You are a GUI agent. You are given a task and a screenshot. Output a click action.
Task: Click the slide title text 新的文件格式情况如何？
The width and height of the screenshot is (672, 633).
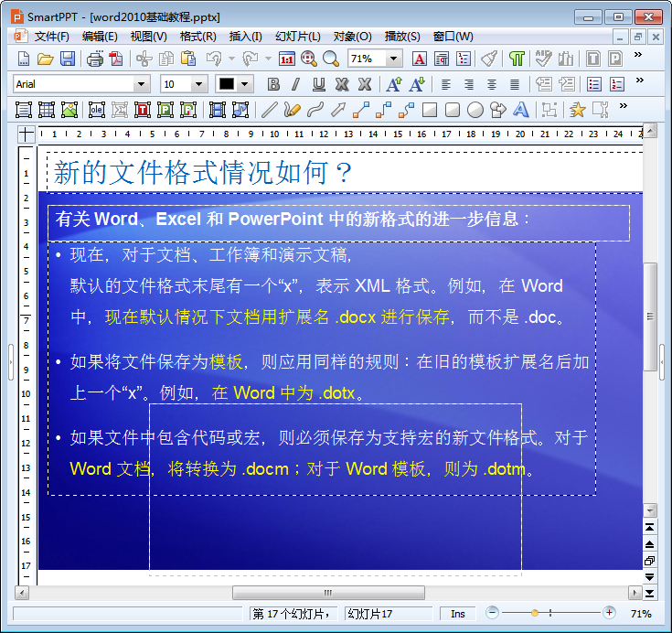point(203,173)
